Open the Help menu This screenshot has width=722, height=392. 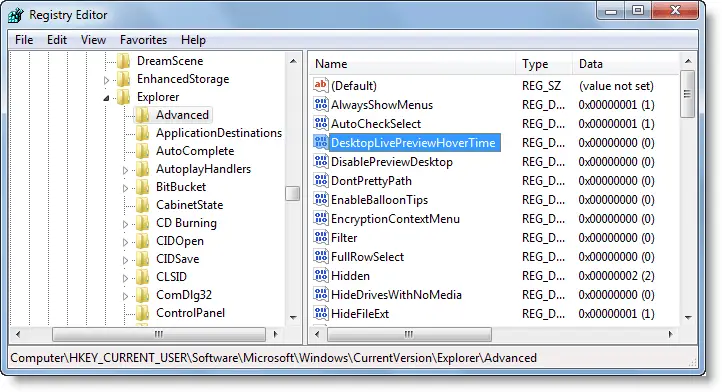tap(193, 40)
